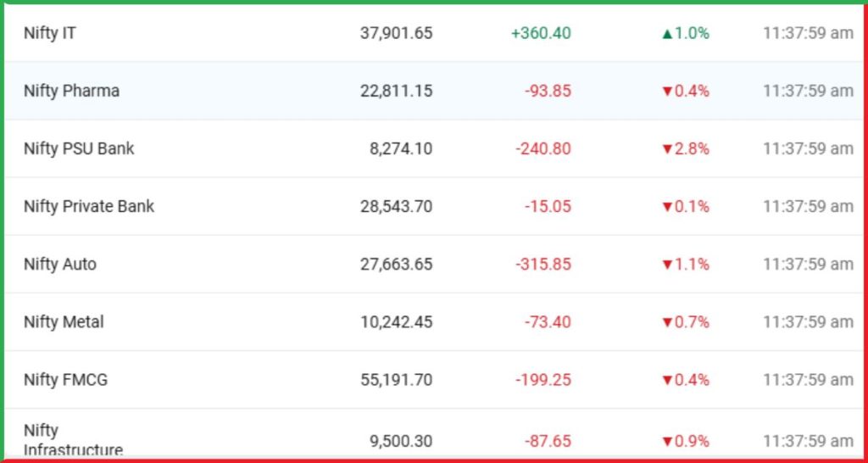868x463 pixels.
Task: Open the Nifty Private Bank link
Action: 89,206
